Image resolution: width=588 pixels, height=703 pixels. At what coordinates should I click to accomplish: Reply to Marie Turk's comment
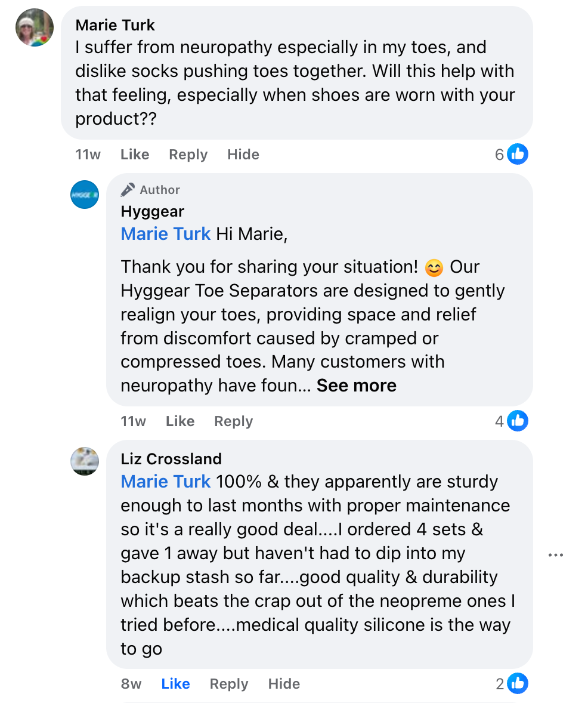[x=188, y=155]
